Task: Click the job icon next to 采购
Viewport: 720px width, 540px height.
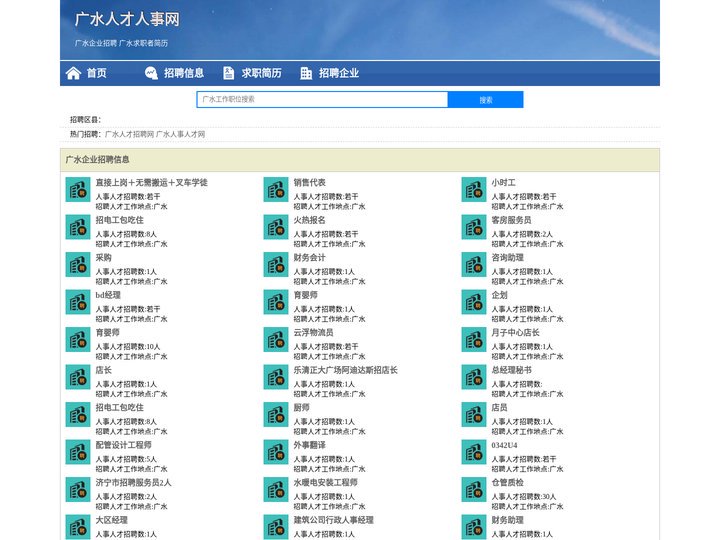Action: (78, 264)
